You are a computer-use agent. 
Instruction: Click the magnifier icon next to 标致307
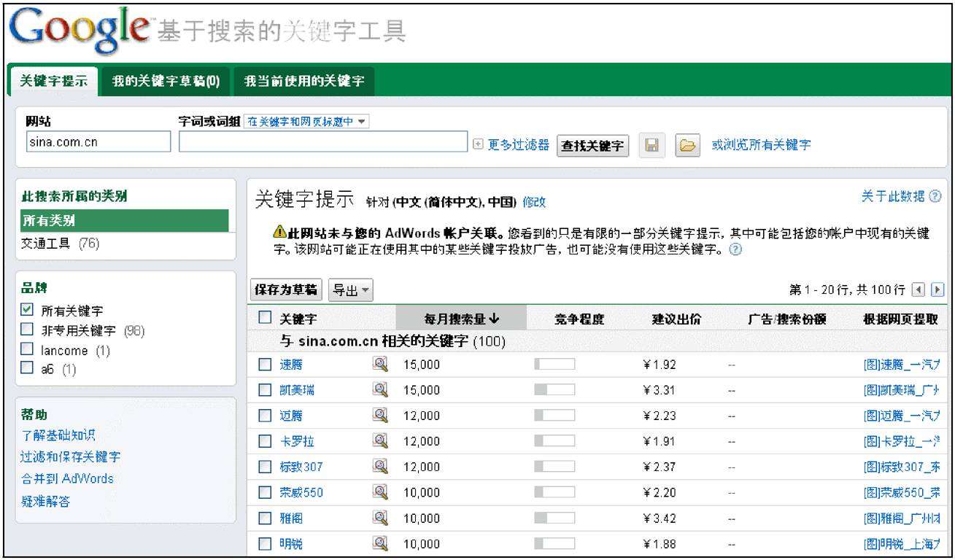[380, 467]
